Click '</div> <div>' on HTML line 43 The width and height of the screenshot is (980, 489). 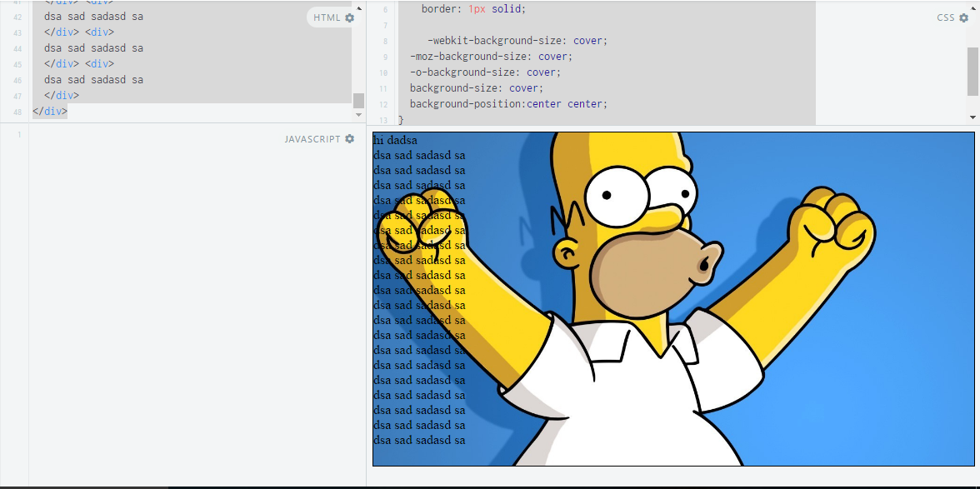click(79, 32)
